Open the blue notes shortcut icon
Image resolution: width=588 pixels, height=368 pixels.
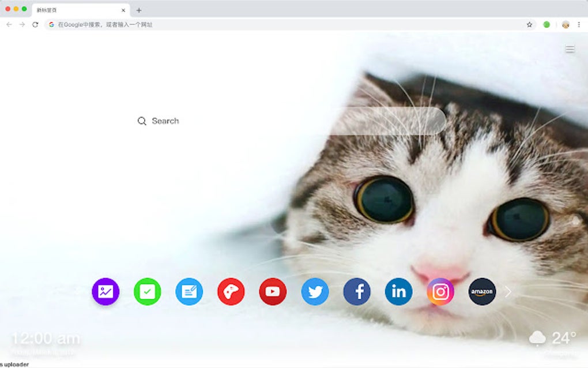pos(189,292)
